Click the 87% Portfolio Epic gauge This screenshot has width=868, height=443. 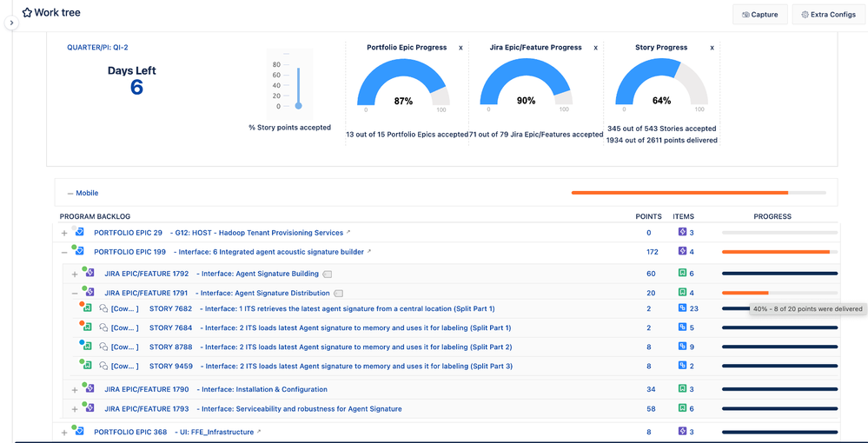(x=403, y=82)
